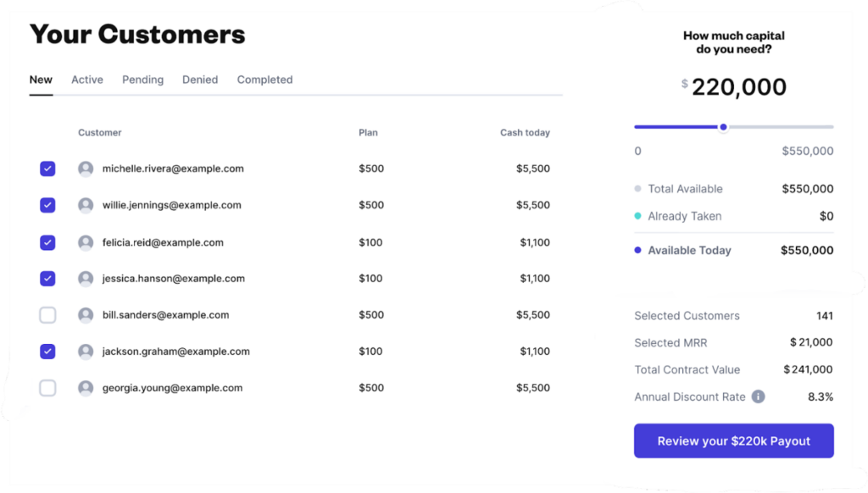Click the $220,000 capital amount field
868x493 pixels.
click(733, 87)
